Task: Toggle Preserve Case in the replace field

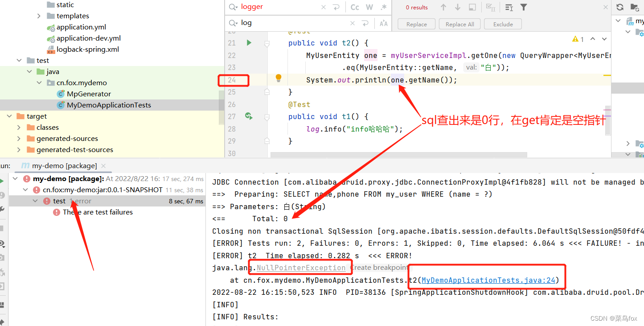Action: (x=383, y=23)
